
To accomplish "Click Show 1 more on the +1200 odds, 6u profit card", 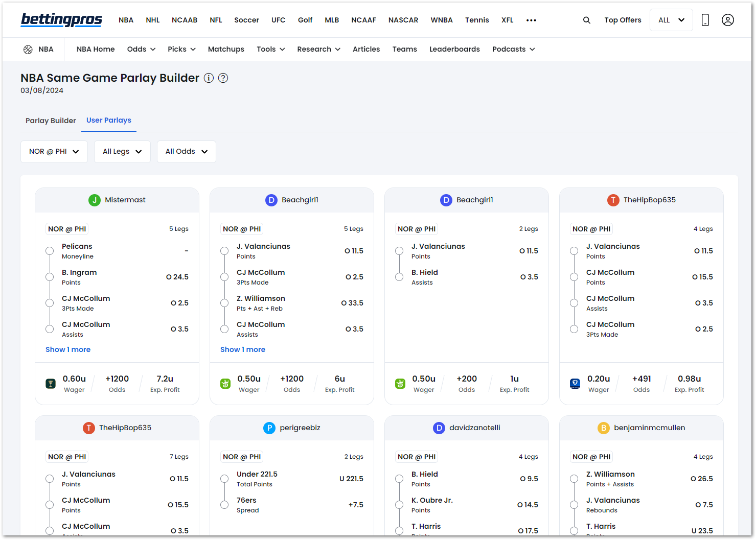I will (243, 350).
